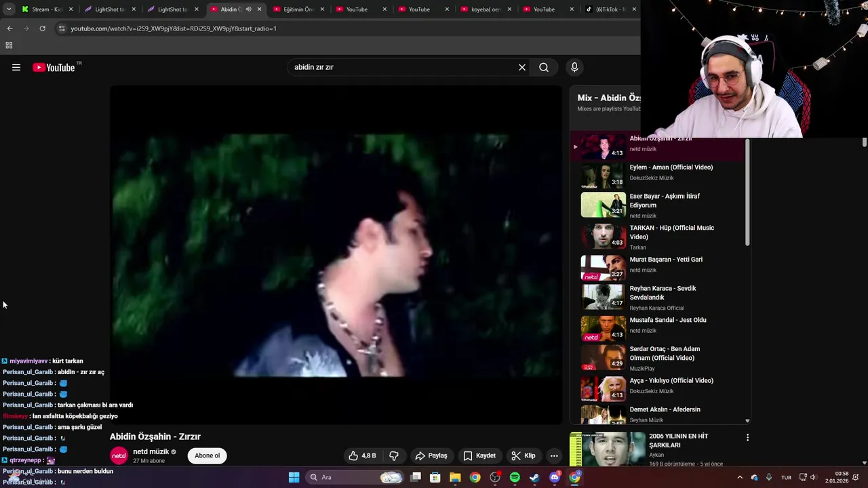This screenshot has height=488, width=868.
Task: Open the YouTube hamburger guide menu
Action: coord(16,67)
